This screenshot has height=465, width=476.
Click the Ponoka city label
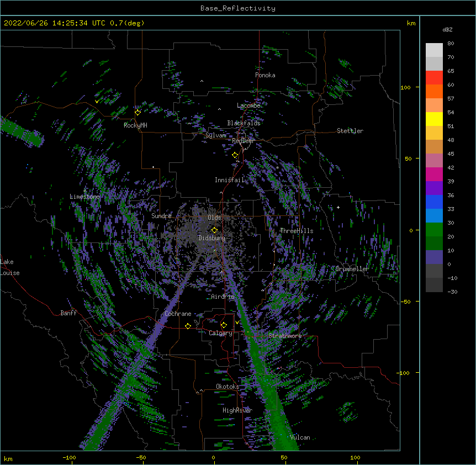[265, 75]
